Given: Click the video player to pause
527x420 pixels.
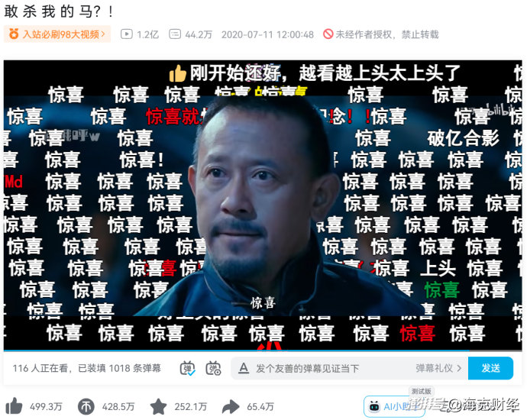Looking at the screenshot, I should click(263, 205).
